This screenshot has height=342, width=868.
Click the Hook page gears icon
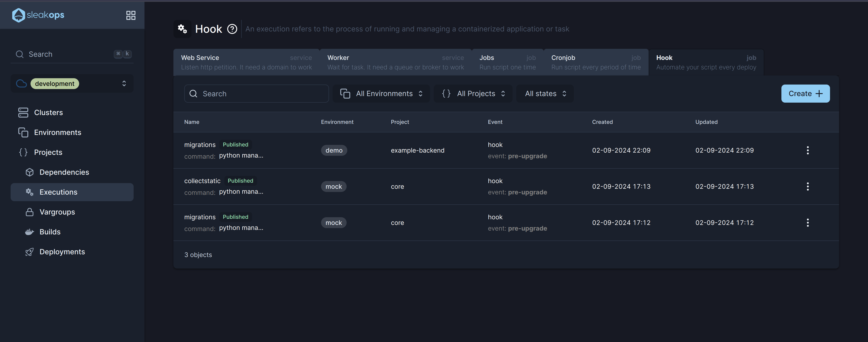point(182,29)
